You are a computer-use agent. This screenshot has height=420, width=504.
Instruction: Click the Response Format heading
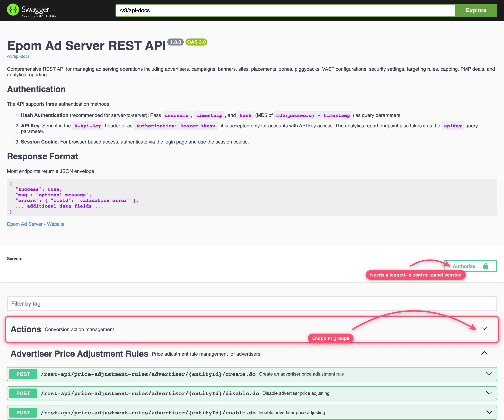[43, 156]
